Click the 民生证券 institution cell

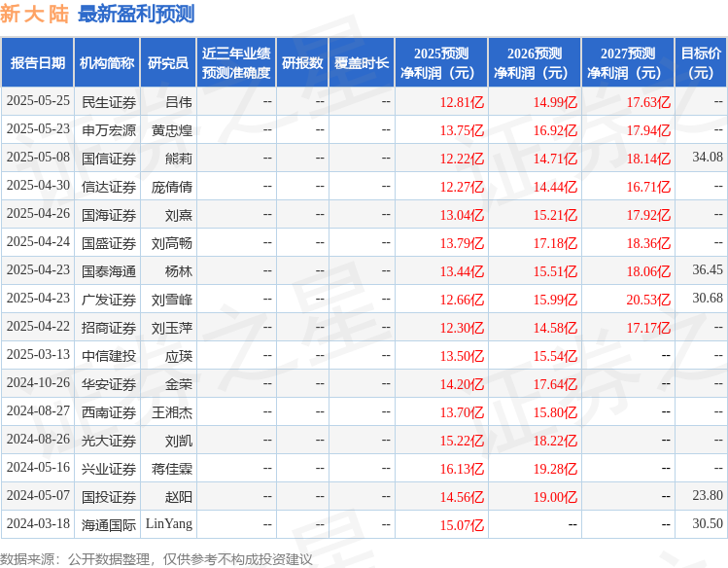click(109, 102)
